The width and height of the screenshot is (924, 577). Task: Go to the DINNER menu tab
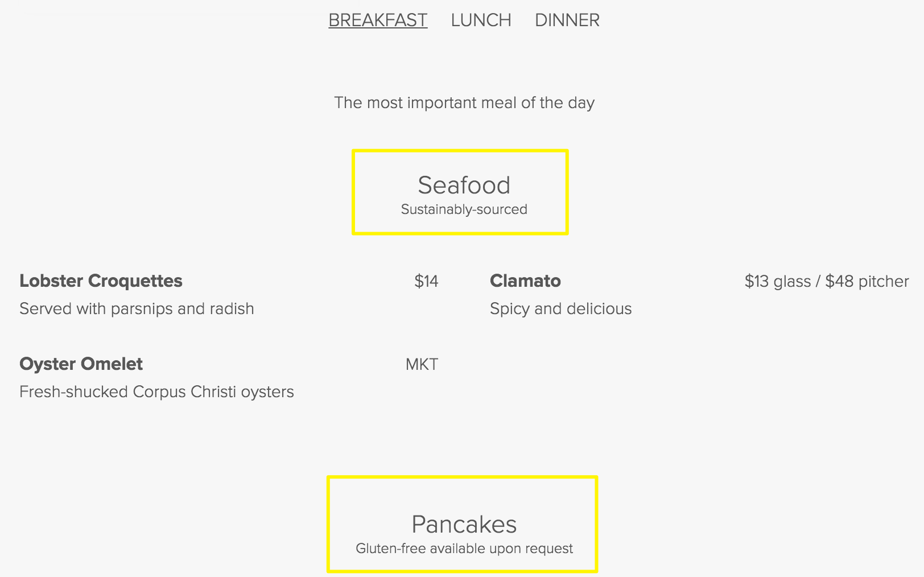pos(567,20)
